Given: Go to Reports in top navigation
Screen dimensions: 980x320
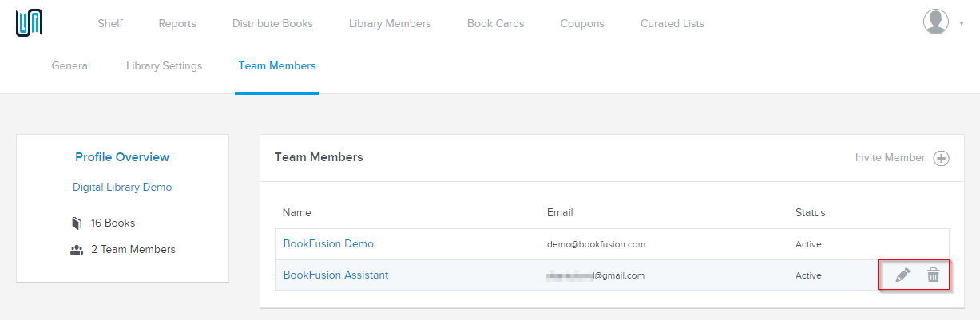Looking at the screenshot, I should [x=177, y=23].
